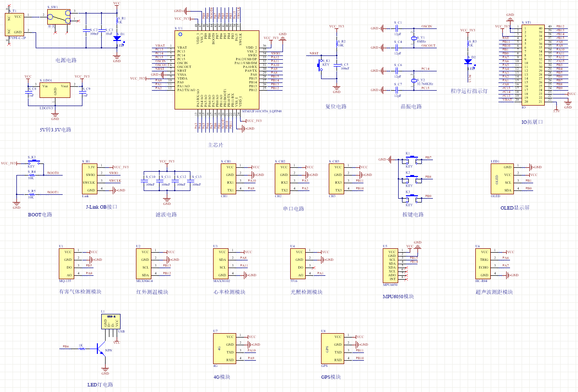Select the S_K2 BOOT key switch
The image size is (578, 392).
click(x=34, y=162)
